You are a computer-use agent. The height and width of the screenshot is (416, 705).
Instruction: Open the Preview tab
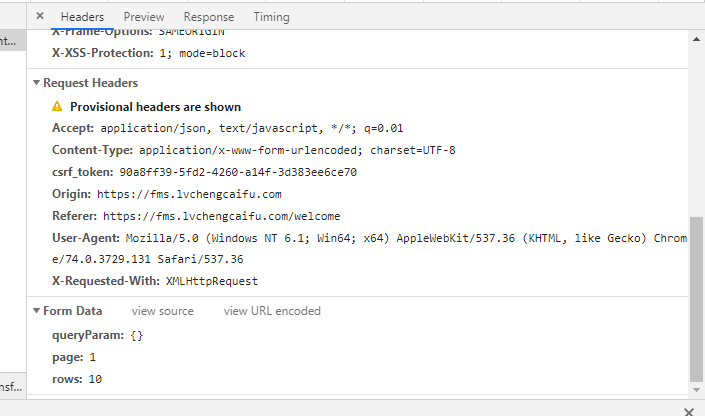pos(144,17)
